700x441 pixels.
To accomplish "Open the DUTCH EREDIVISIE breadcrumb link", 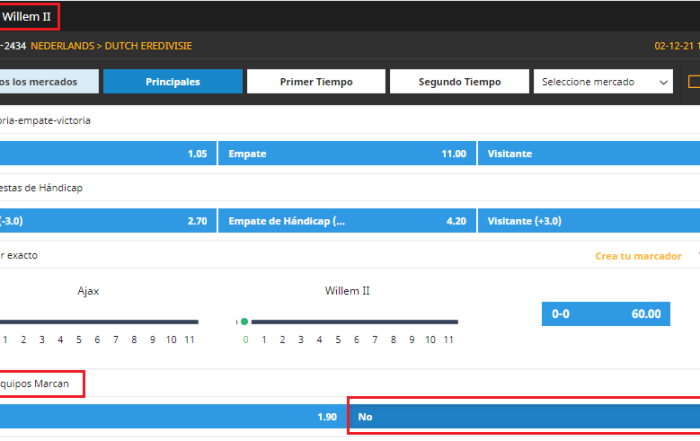I will pos(148,46).
